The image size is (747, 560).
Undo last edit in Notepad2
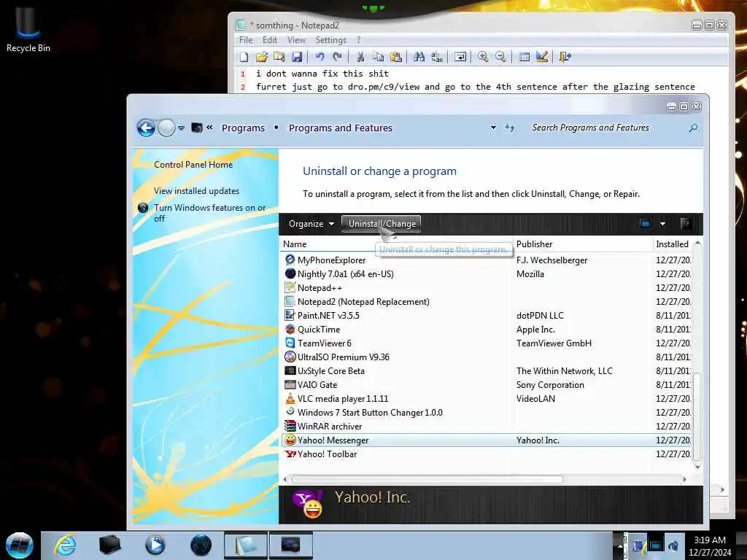[x=320, y=57]
